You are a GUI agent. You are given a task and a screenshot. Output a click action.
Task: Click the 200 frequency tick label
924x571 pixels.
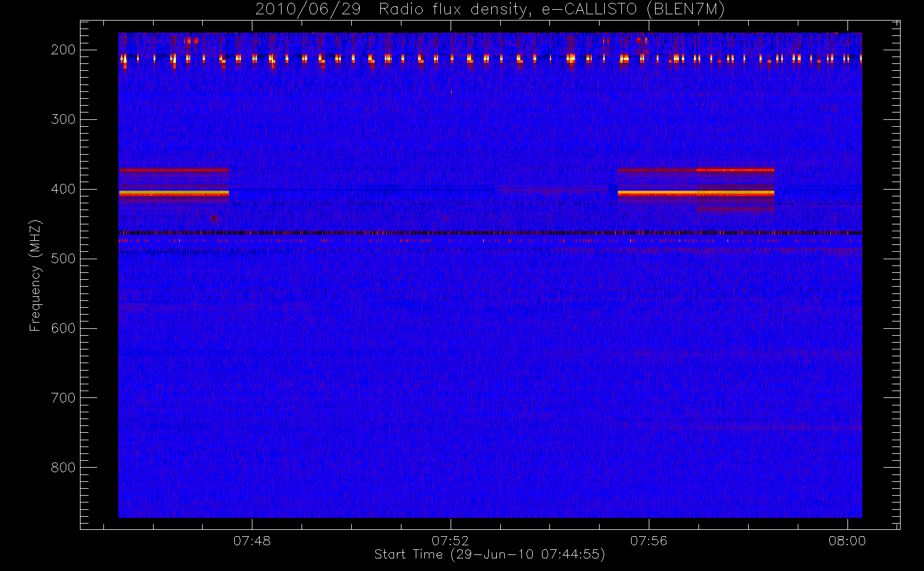click(x=63, y=50)
